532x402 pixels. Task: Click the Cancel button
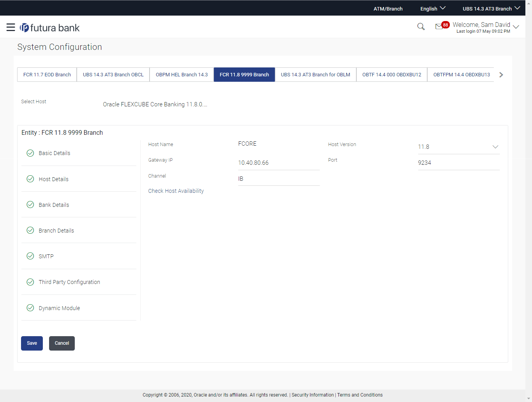62,343
